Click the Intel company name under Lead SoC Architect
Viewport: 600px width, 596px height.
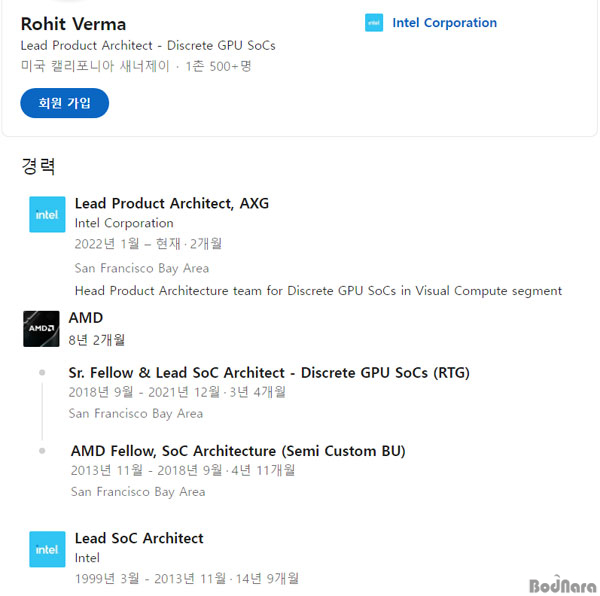[x=87, y=558]
